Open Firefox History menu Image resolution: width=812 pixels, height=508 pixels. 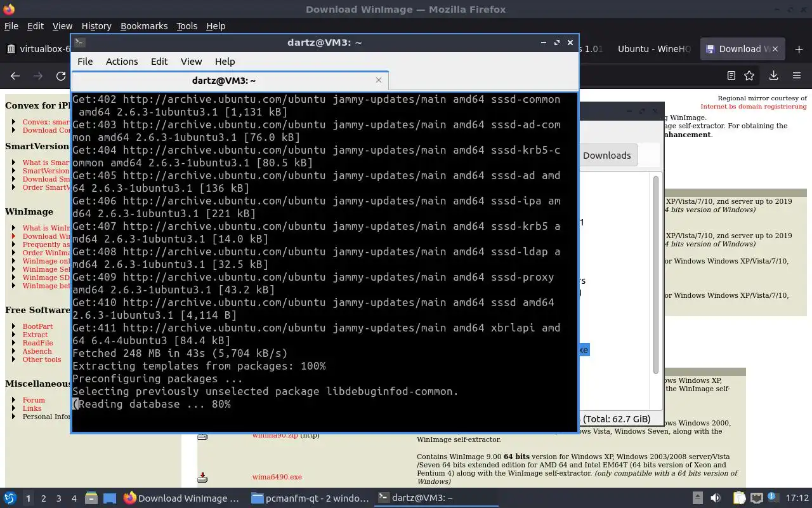click(x=96, y=26)
